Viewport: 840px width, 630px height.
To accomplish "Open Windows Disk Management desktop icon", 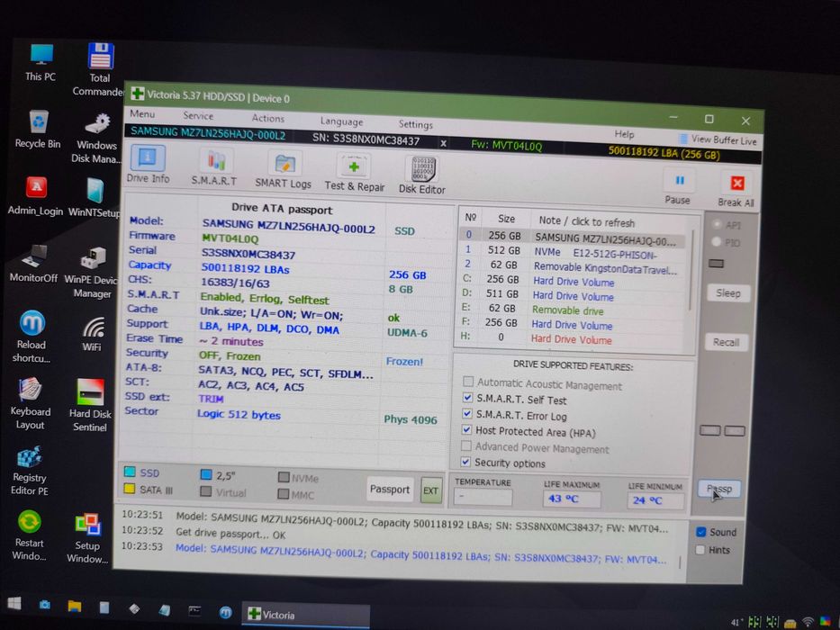I will tap(96, 138).
